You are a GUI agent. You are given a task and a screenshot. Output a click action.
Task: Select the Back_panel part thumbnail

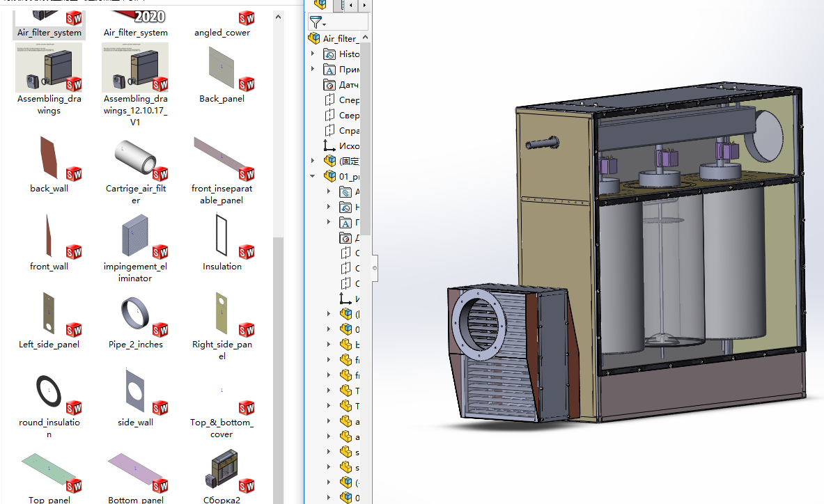[221, 68]
